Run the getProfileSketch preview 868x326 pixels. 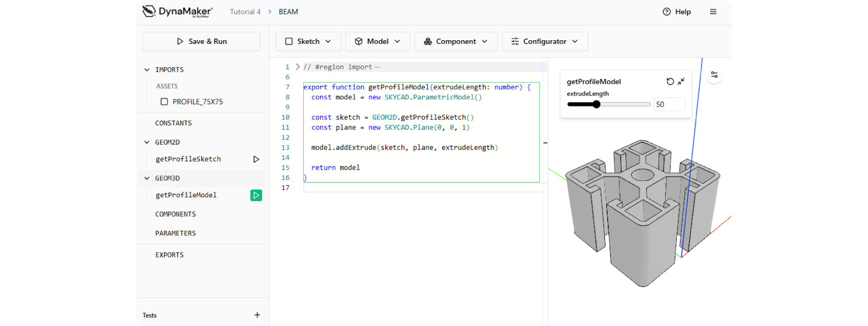tap(256, 159)
